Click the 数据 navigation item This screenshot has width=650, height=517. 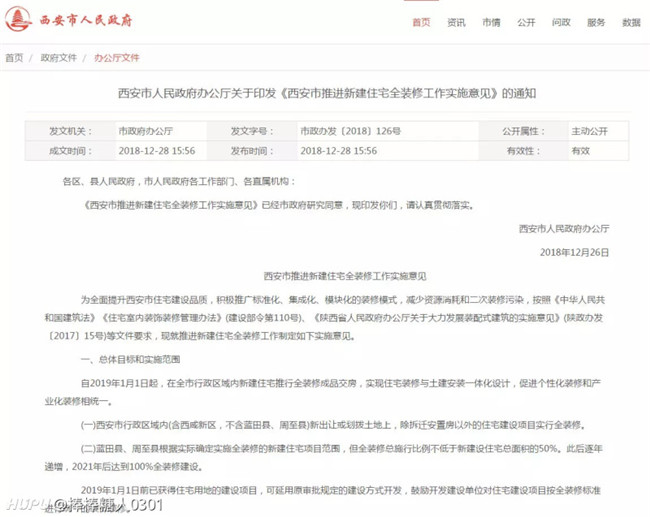631,22
